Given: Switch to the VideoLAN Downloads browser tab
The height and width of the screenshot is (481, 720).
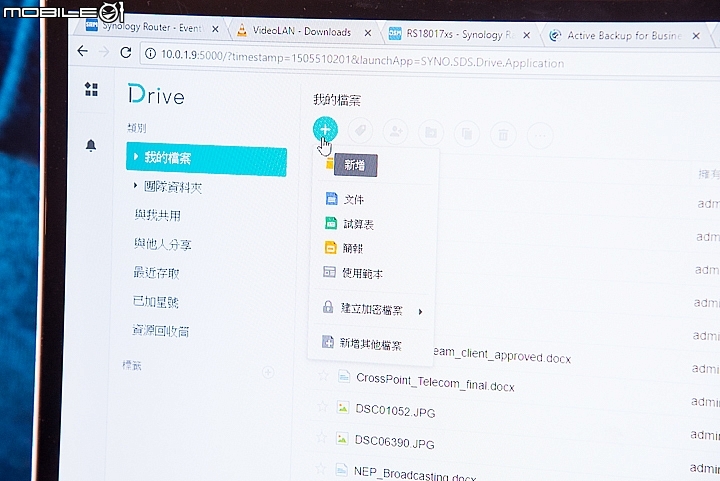Looking at the screenshot, I should coord(302,31).
